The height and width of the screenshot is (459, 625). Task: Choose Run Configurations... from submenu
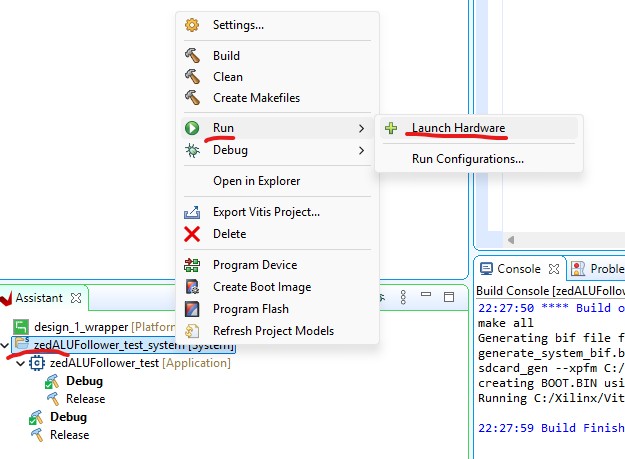[467, 158]
